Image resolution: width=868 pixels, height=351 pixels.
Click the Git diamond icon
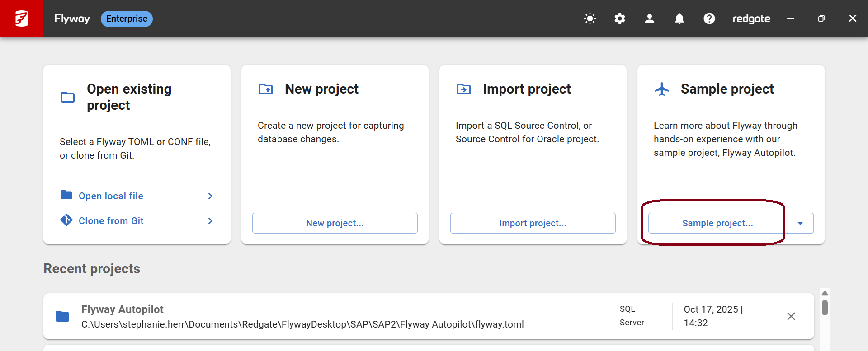(66, 220)
